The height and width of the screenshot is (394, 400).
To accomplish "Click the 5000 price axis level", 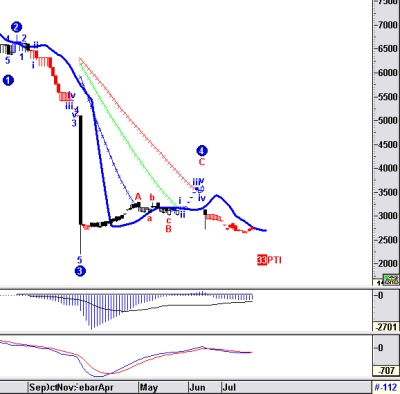I will point(388,120).
